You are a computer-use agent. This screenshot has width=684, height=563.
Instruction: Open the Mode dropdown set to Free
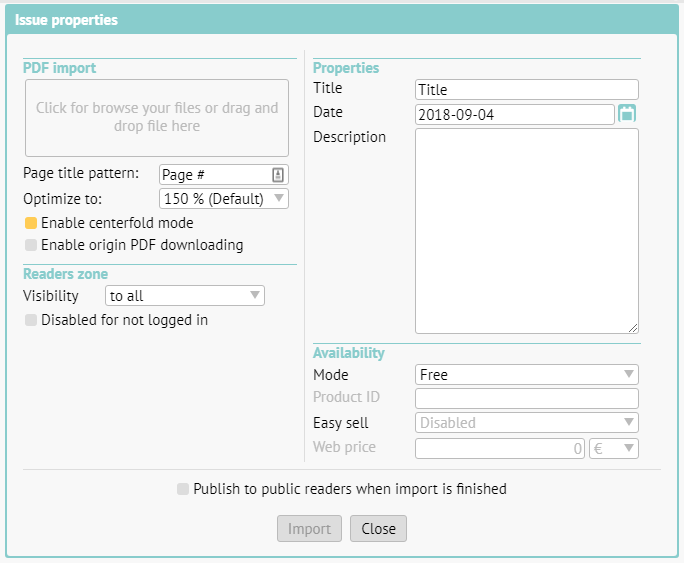tap(526, 375)
